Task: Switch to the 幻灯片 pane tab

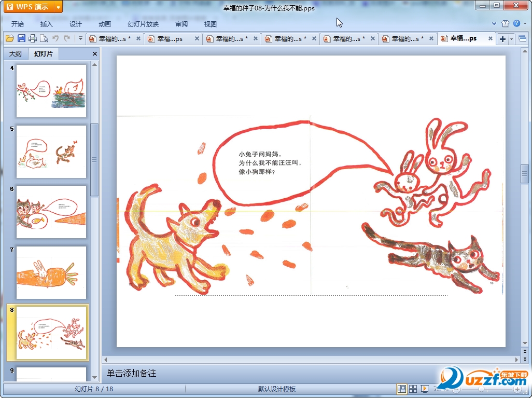Action: (44, 53)
